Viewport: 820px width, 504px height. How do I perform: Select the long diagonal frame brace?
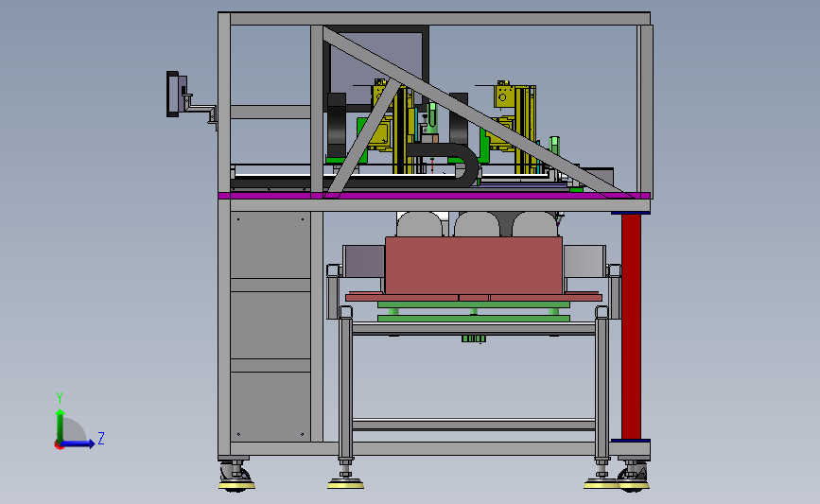click(x=479, y=113)
